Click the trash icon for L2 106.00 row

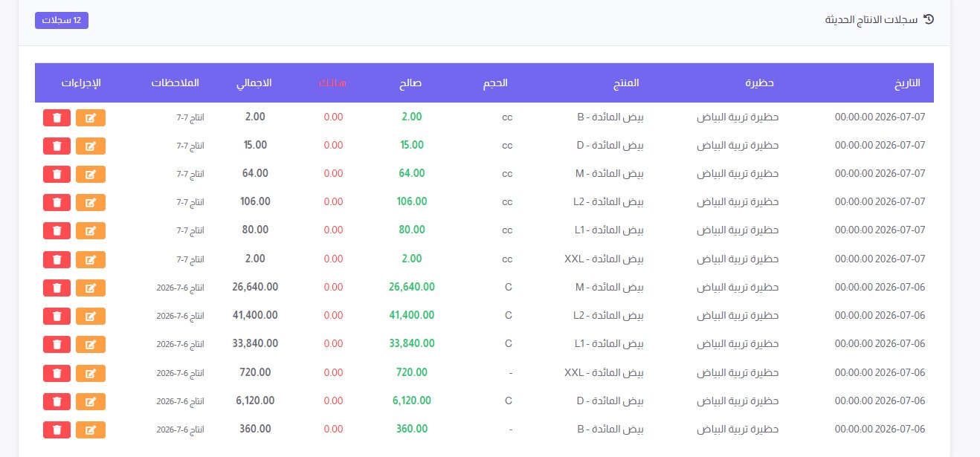click(57, 202)
